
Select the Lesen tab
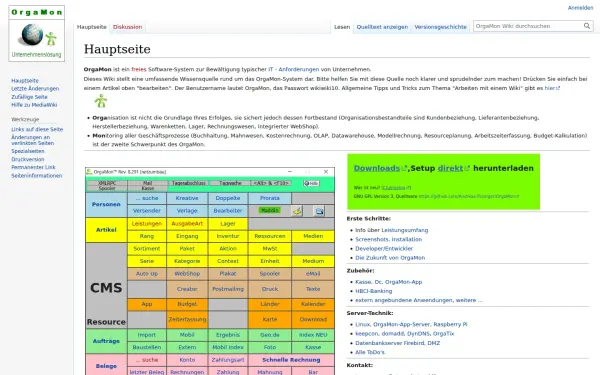point(342,27)
